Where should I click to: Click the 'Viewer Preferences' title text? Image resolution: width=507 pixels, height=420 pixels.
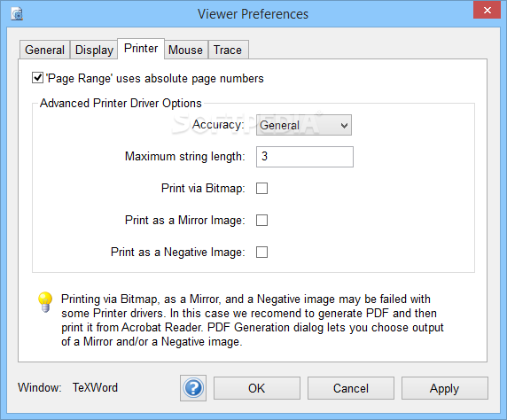[253, 14]
